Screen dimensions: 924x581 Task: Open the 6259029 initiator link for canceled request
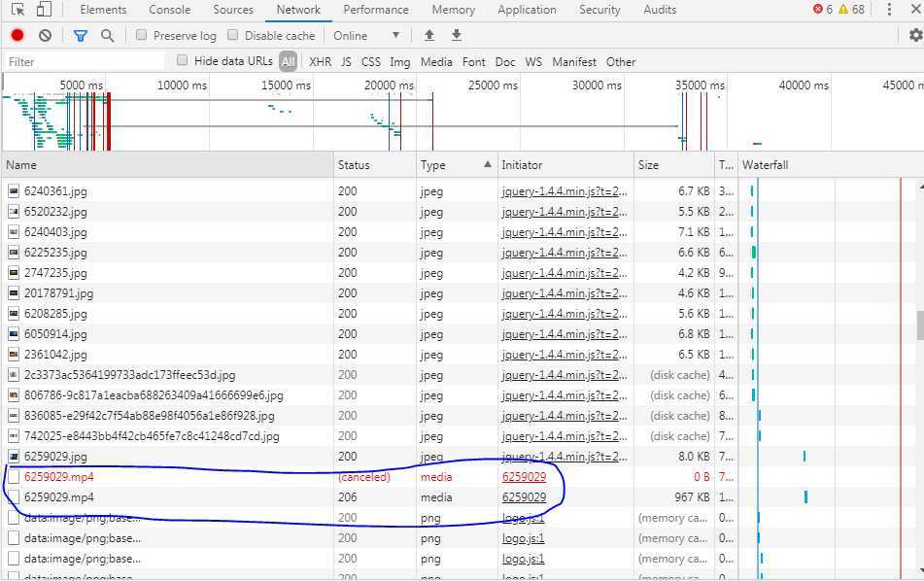tap(524, 477)
